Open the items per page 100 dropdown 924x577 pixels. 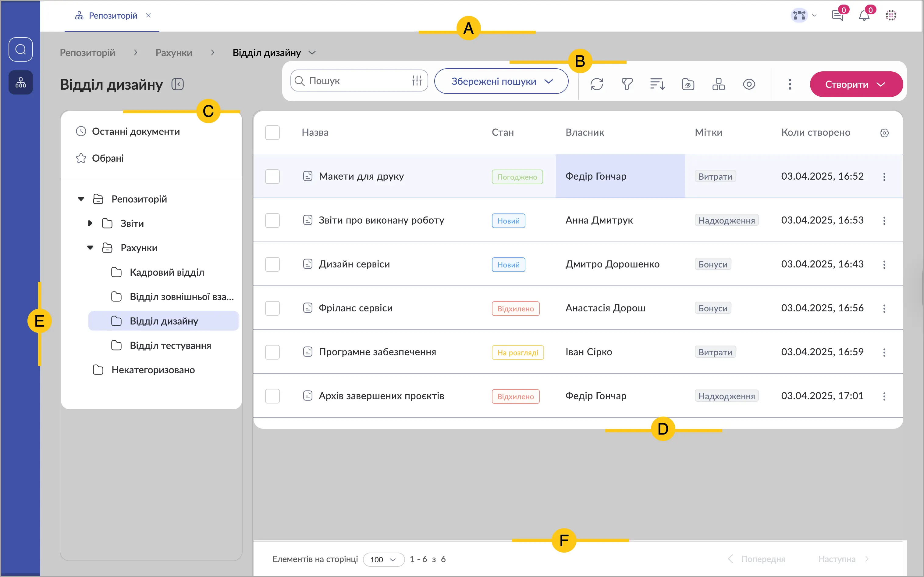[x=383, y=559]
